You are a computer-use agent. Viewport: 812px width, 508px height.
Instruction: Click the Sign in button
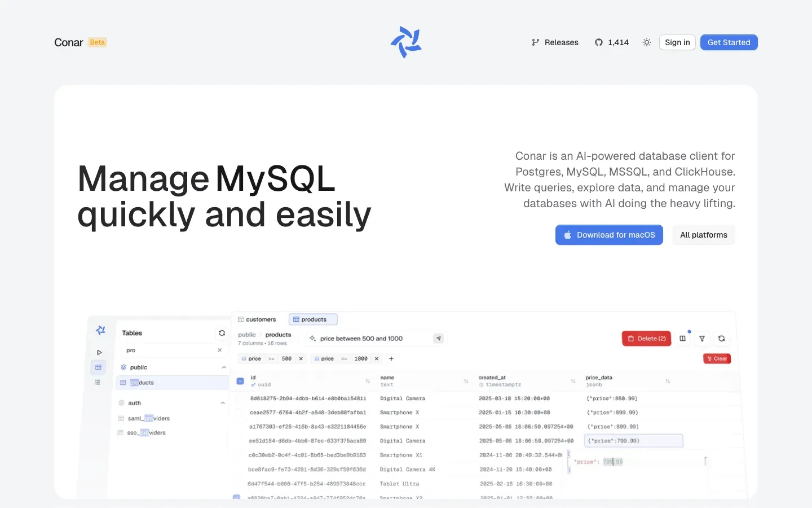[x=677, y=42]
